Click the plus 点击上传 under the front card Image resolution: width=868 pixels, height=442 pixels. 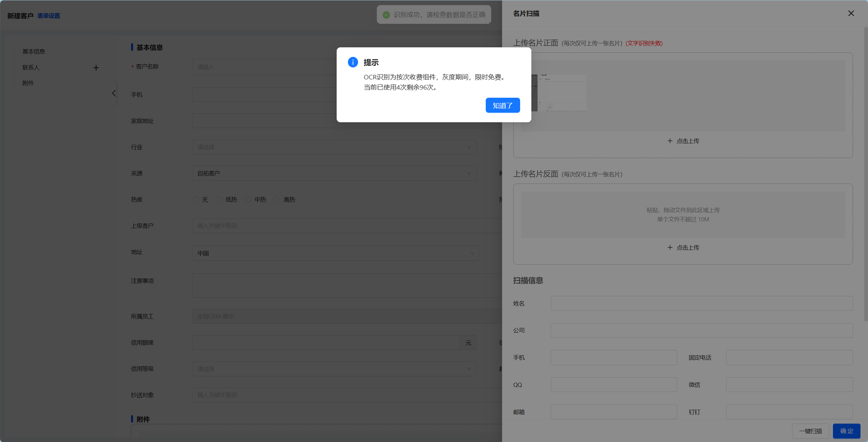pos(683,141)
